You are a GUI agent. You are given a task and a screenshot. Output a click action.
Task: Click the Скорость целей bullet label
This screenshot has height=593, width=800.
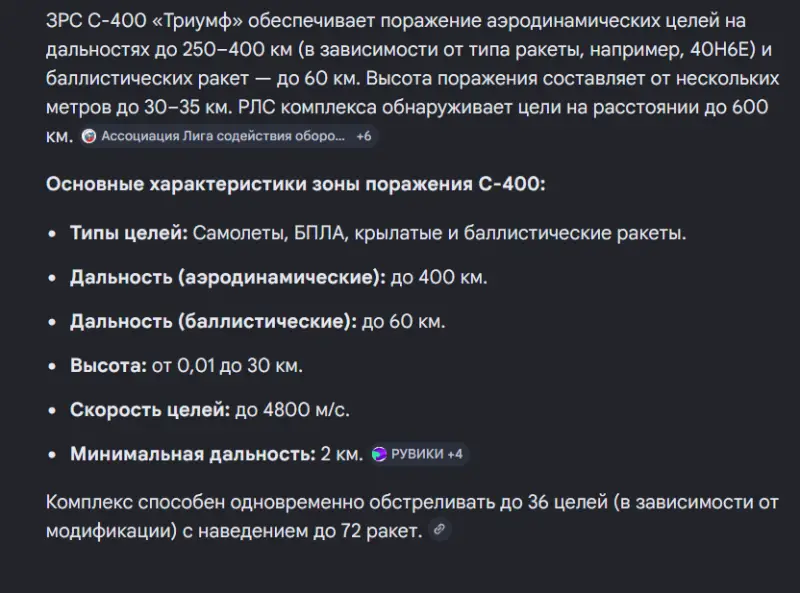tap(149, 409)
